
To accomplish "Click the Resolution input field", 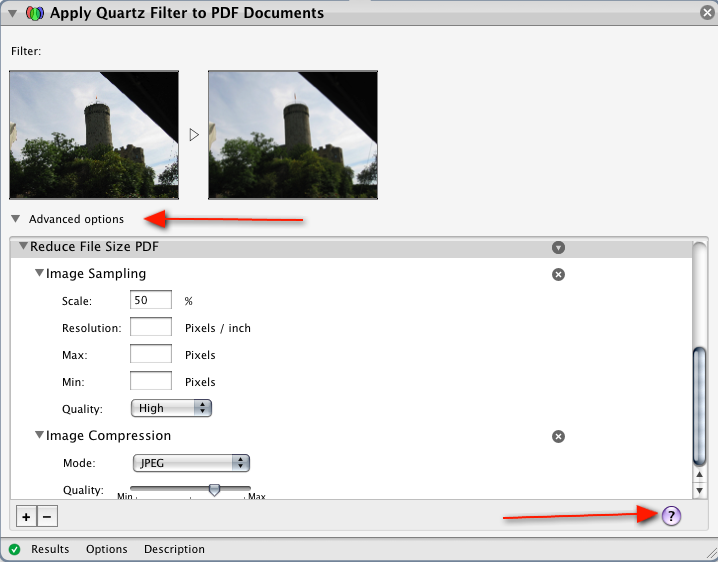I will pos(151,327).
